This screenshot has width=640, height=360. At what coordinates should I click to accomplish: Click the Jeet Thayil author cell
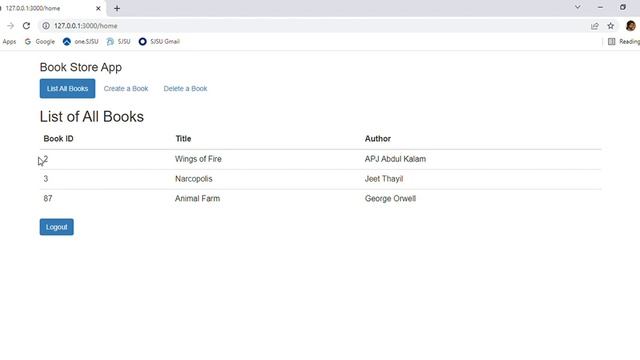coord(384,179)
